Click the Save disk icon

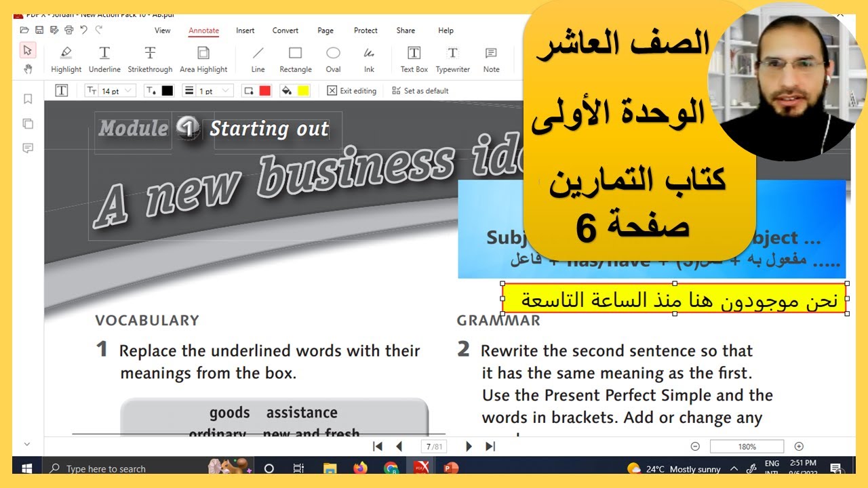pos(39,30)
